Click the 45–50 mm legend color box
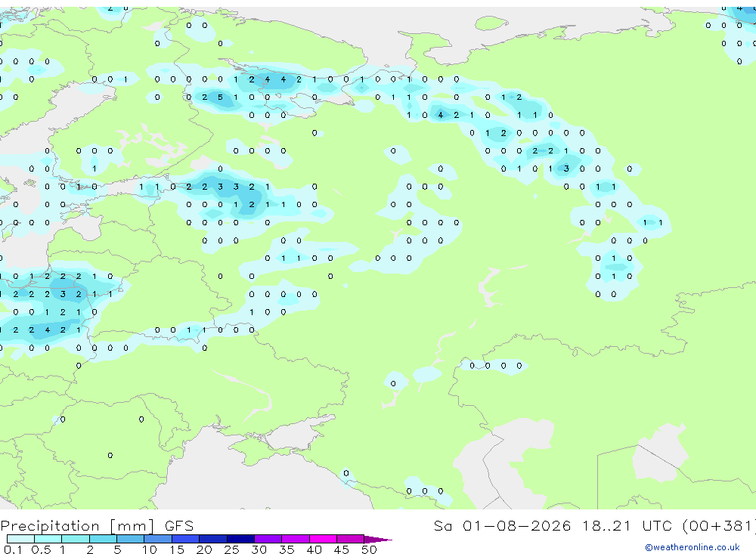This screenshot has width=756, height=554. pyautogui.click(x=351, y=539)
